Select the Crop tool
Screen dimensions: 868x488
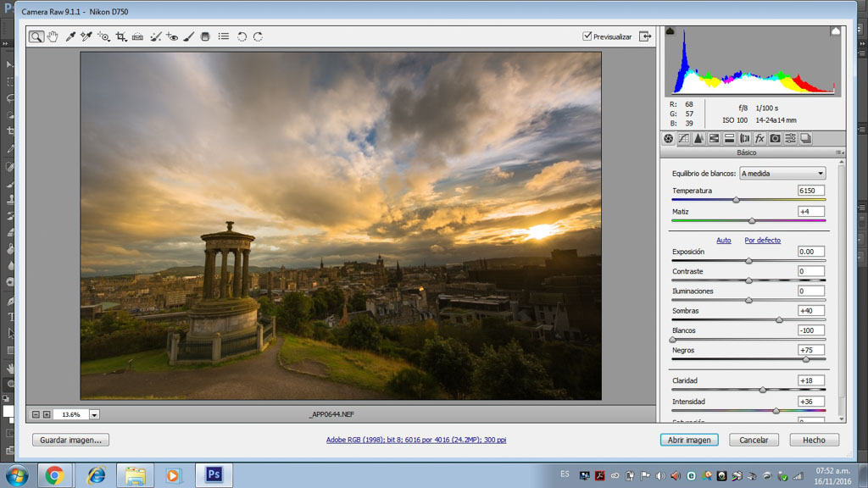click(x=121, y=36)
